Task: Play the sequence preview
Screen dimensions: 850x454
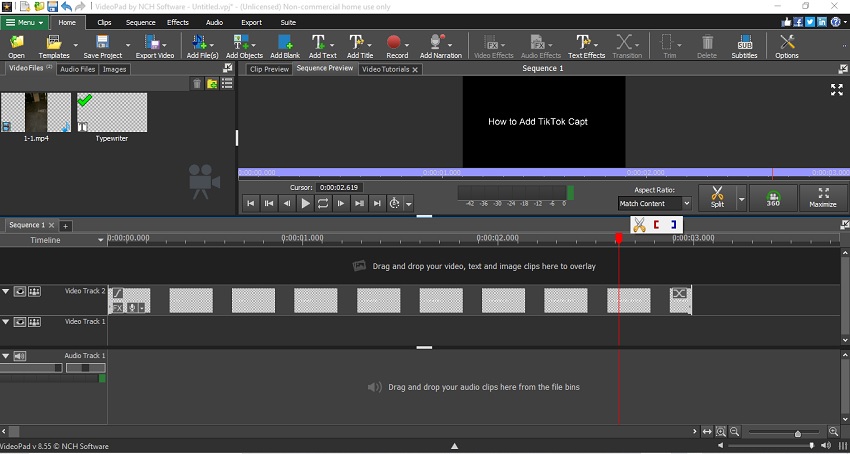Action: point(305,203)
